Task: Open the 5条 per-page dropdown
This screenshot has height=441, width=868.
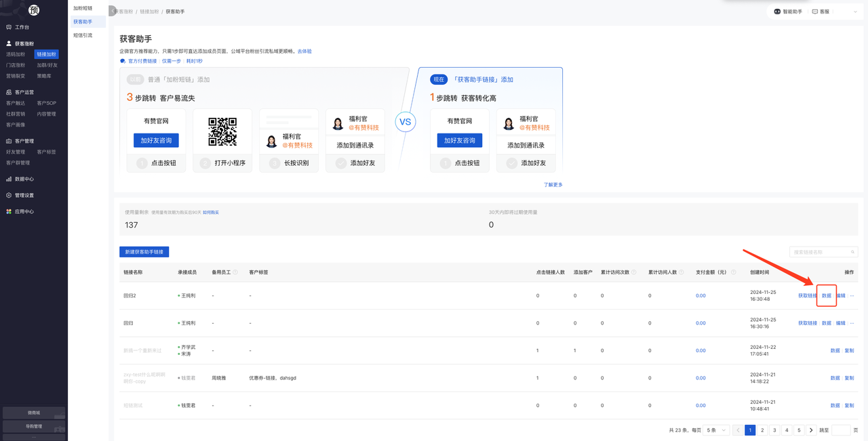Action: point(715,430)
